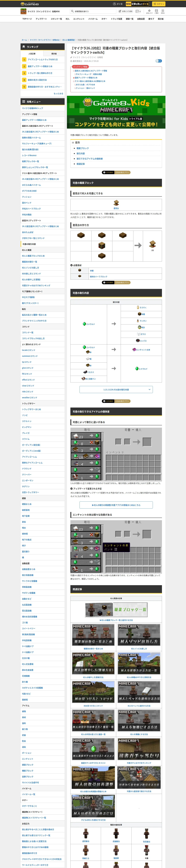This screenshot has height=868, width=186.
Task: Click the ランタン lantern item
Action: [x=142, y=321]
